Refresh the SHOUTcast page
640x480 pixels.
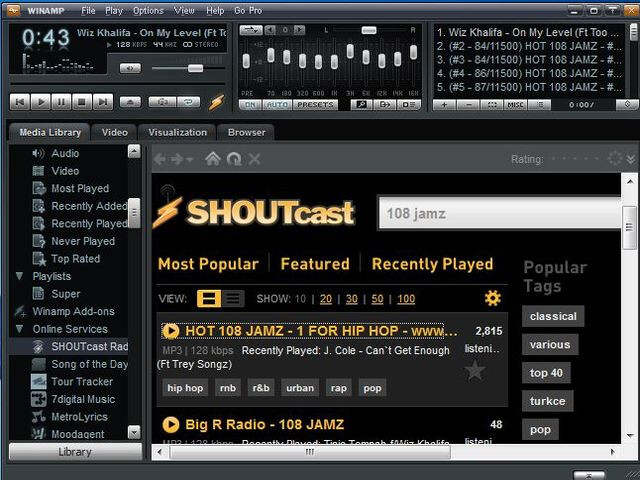pos(234,159)
